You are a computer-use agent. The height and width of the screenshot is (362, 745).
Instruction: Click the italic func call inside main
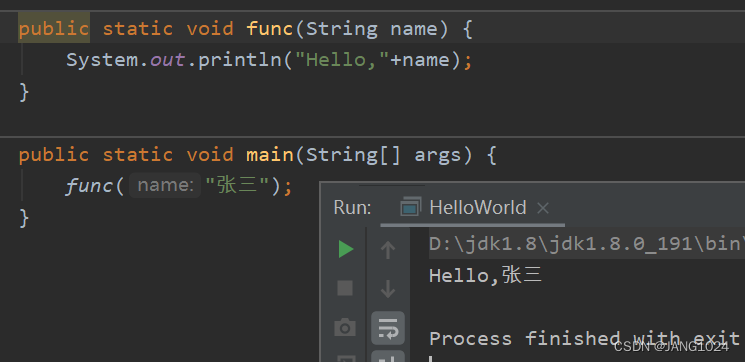click(x=89, y=186)
